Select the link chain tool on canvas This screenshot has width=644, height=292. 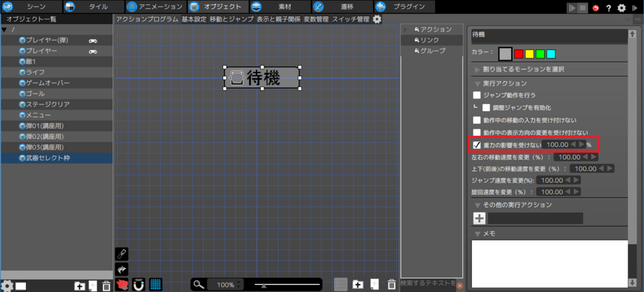tap(123, 254)
